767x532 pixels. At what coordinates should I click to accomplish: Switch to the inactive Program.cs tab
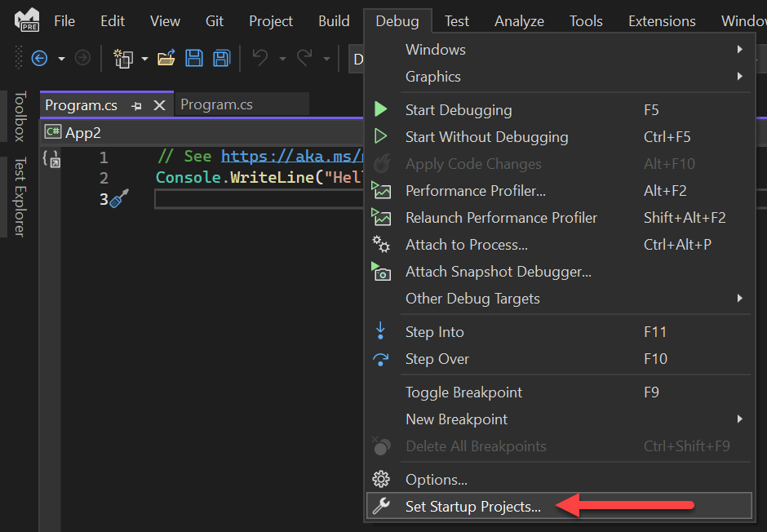217,105
